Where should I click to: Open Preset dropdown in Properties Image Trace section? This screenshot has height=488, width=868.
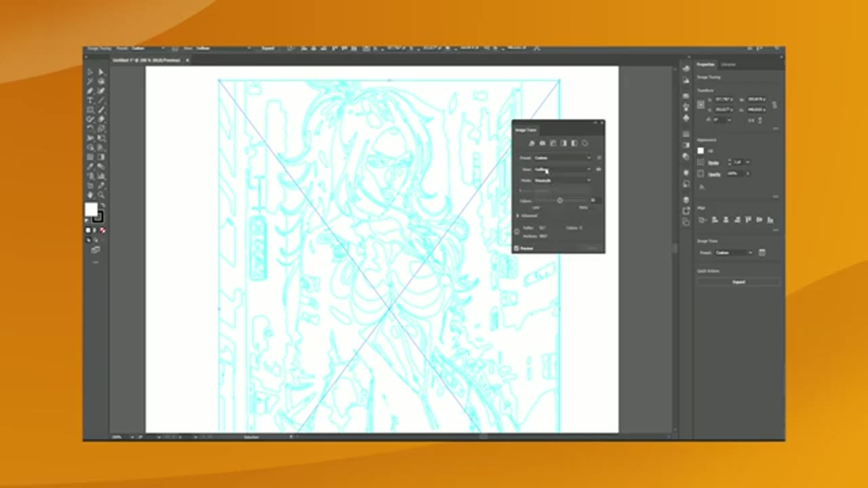pyautogui.click(x=734, y=253)
